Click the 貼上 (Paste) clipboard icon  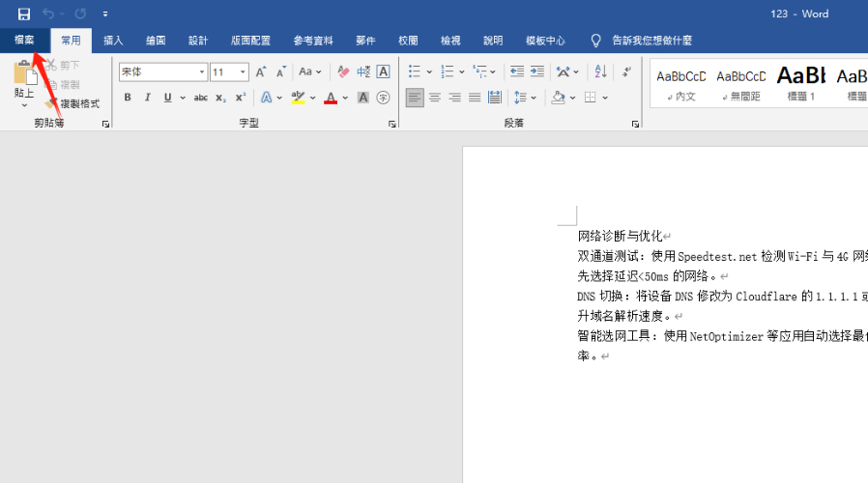[x=24, y=72]
